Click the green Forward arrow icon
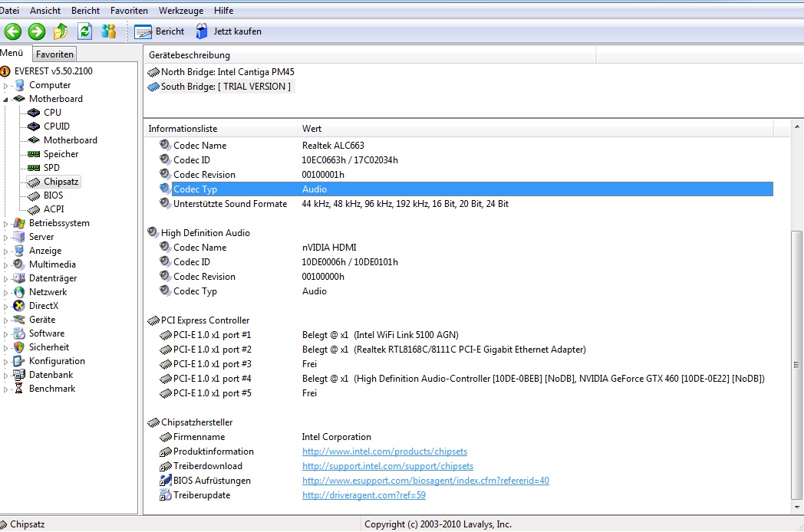 point(36,31)
